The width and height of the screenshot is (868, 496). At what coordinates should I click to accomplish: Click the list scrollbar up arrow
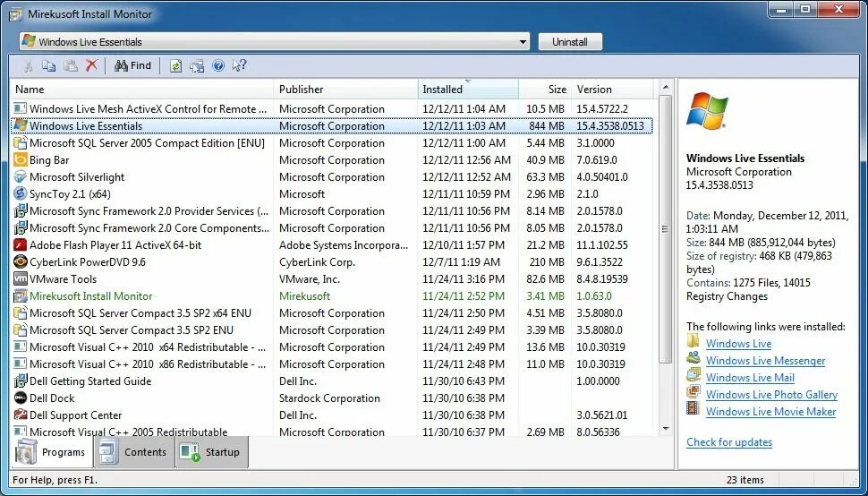coord(666,87)
